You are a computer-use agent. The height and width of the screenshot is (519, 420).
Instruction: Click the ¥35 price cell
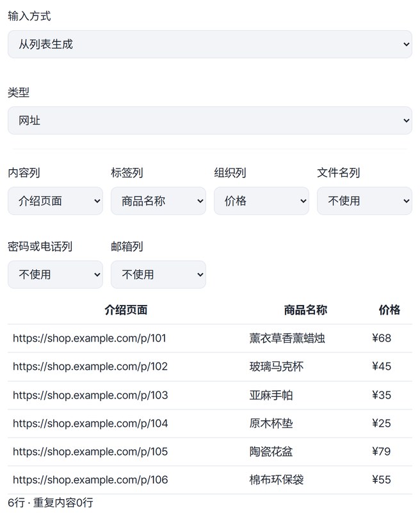[382, 395]
